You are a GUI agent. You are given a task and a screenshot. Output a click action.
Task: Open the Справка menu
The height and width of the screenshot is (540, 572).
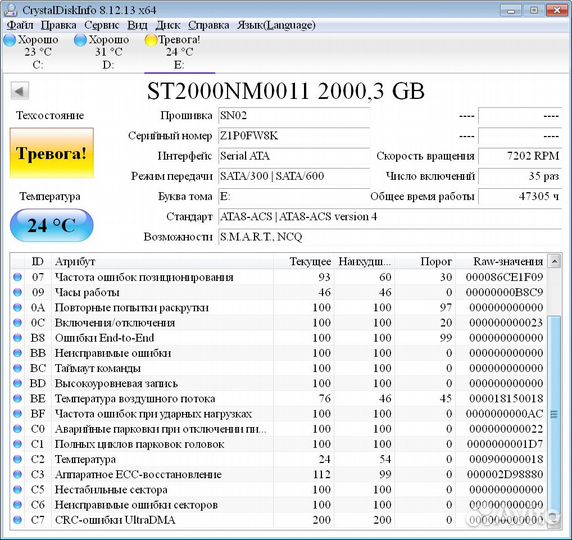coord(209,25)
